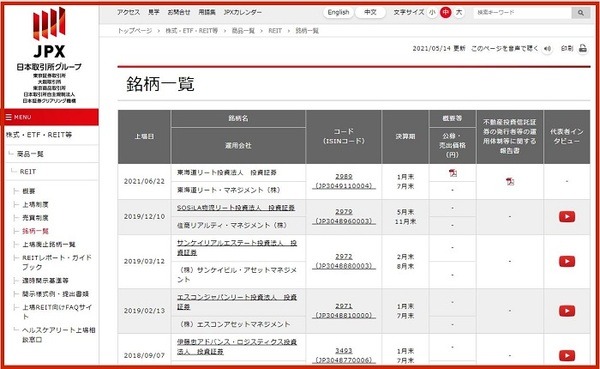Open 用語集 in top navigation
The height and width of the screenshot is (369, 600).
[207, 12]
